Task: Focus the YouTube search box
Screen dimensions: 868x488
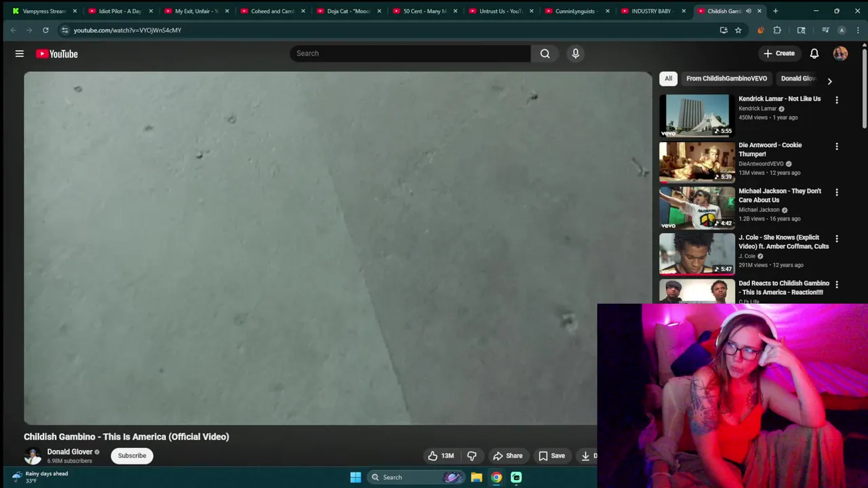Action: tap(410, 54)
